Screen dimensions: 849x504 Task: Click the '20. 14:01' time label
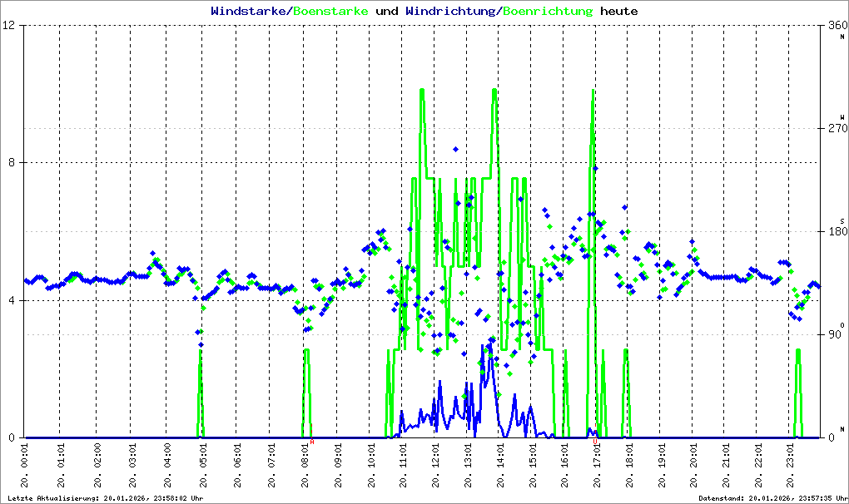pos(500,466)
